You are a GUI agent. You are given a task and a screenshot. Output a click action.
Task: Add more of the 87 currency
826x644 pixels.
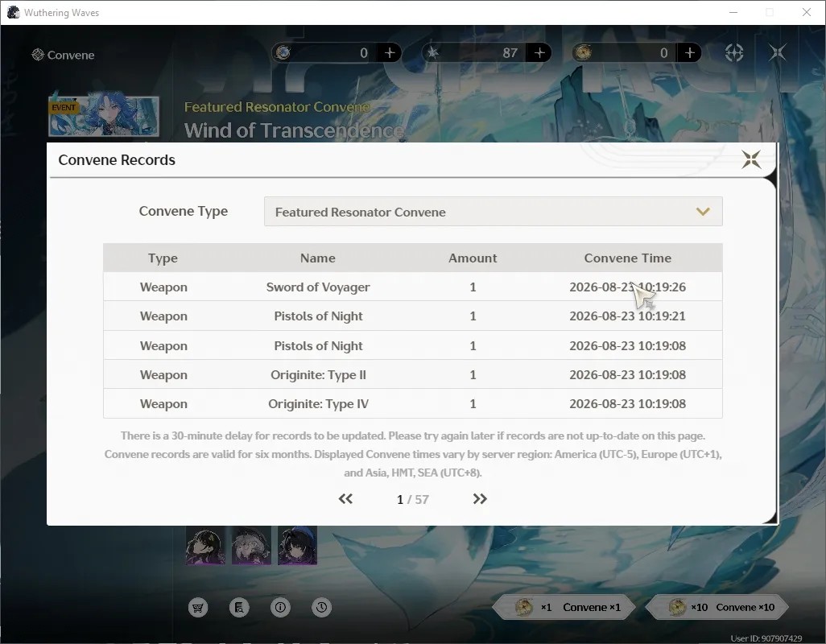click(539, 52)
